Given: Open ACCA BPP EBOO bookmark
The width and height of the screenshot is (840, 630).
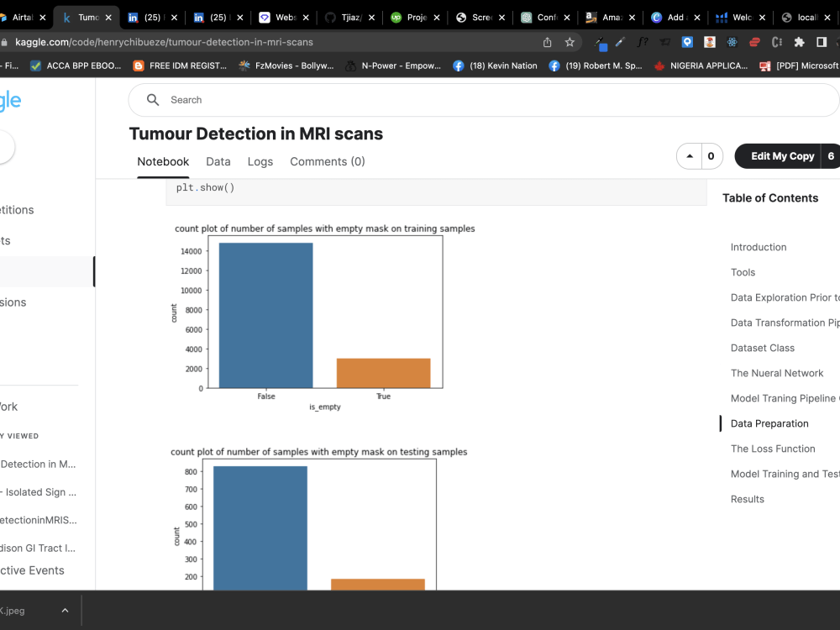Looking at the screenshot, I should click(76, 66).
